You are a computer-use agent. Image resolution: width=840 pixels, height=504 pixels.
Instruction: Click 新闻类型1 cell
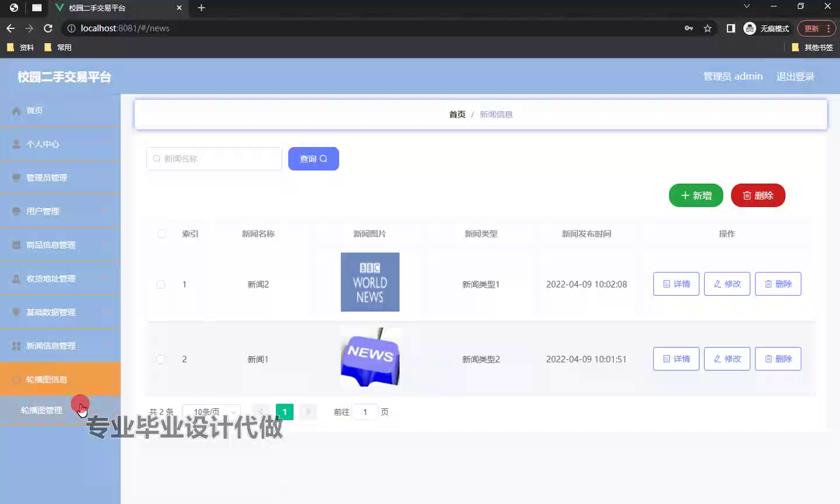point(481,284)
